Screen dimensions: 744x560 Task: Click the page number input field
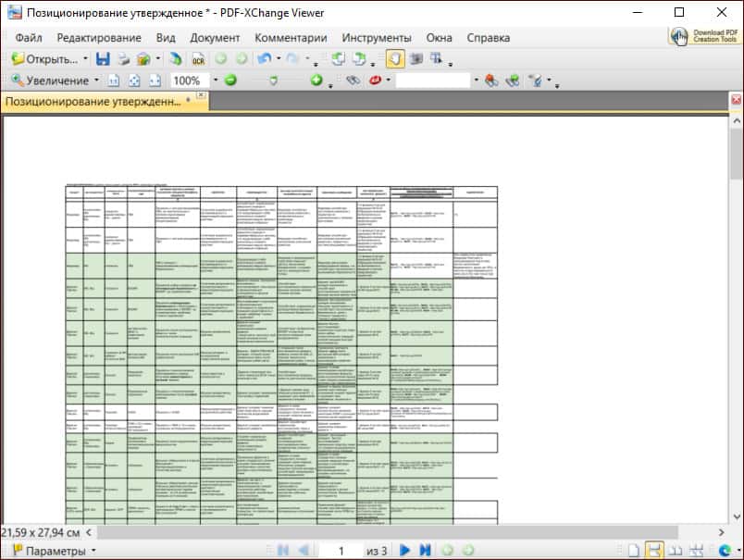pyautogui.click(x=341, y=551)
